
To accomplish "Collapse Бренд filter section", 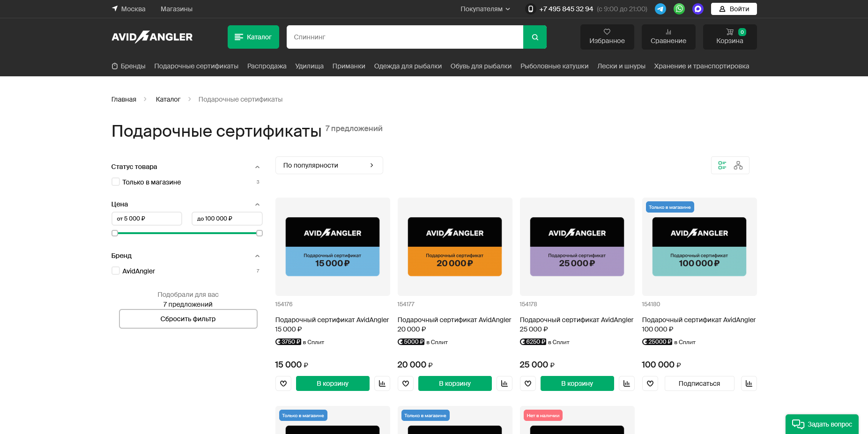I will click(257, 256).
